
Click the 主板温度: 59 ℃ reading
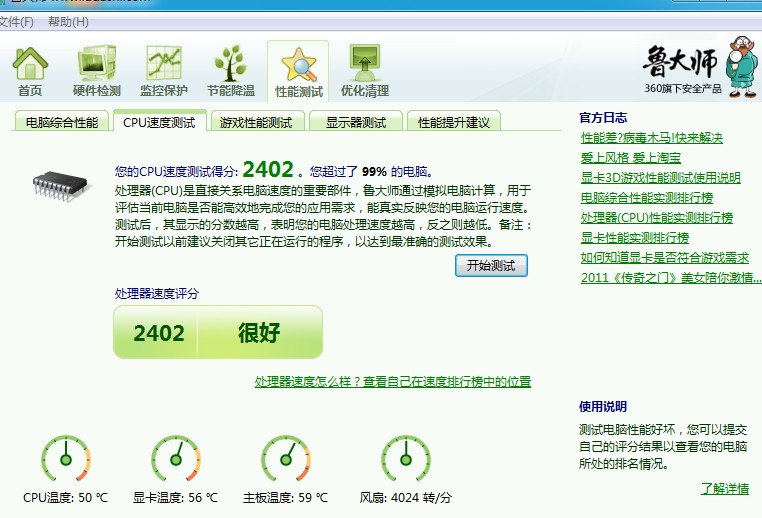pyautogui.click(x=285, y=498)
